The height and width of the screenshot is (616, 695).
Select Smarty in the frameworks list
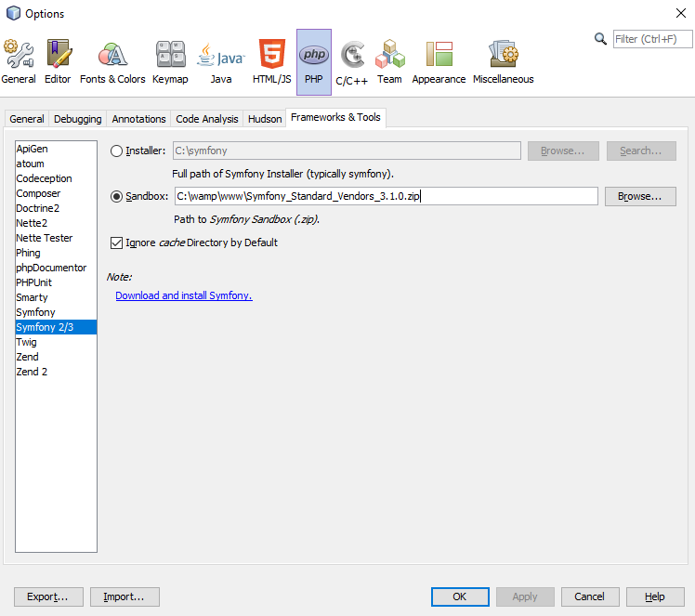tap(56, 297)
